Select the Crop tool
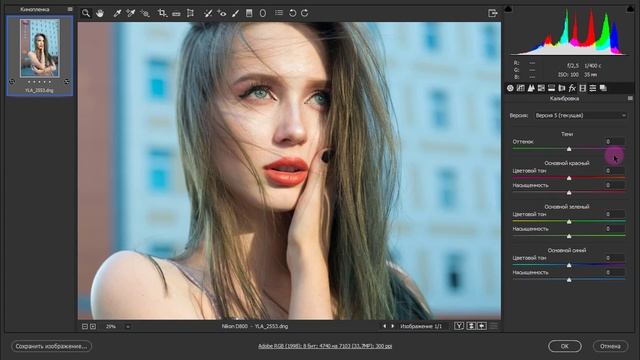 162,13
